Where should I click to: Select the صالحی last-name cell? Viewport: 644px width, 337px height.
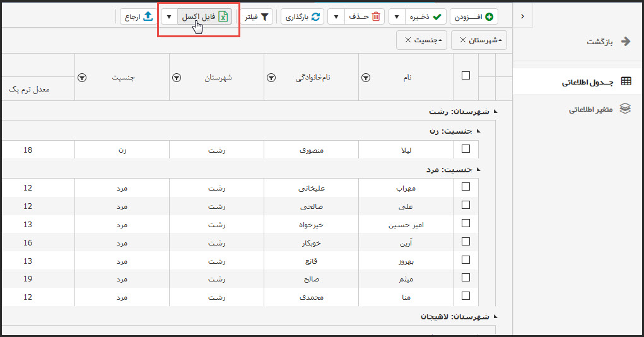pos(312,206)
